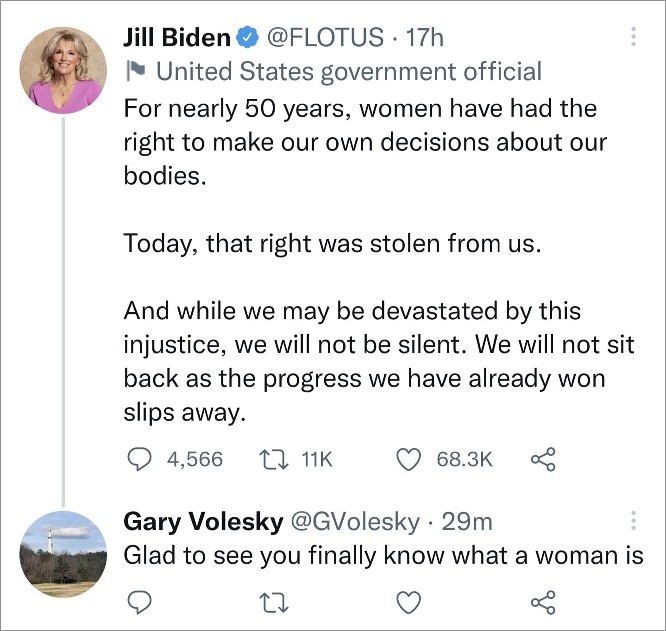The image size is (666, 631).
Task: Like Gary Volesky's reply
Action: [408, 602]
